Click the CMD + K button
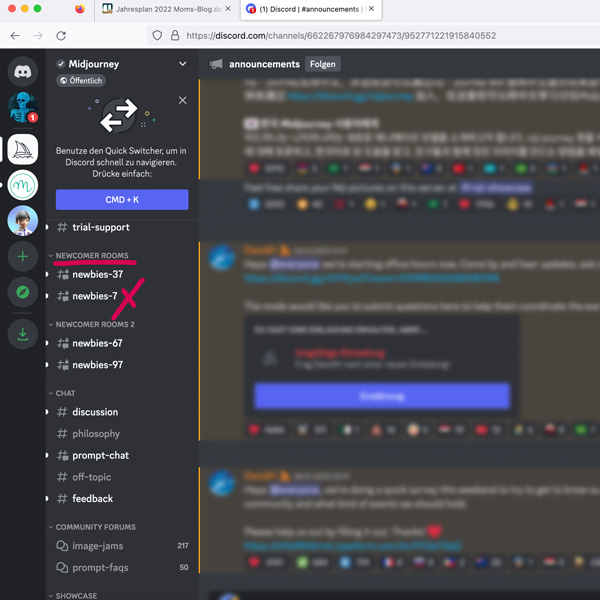 pos(122,199)
